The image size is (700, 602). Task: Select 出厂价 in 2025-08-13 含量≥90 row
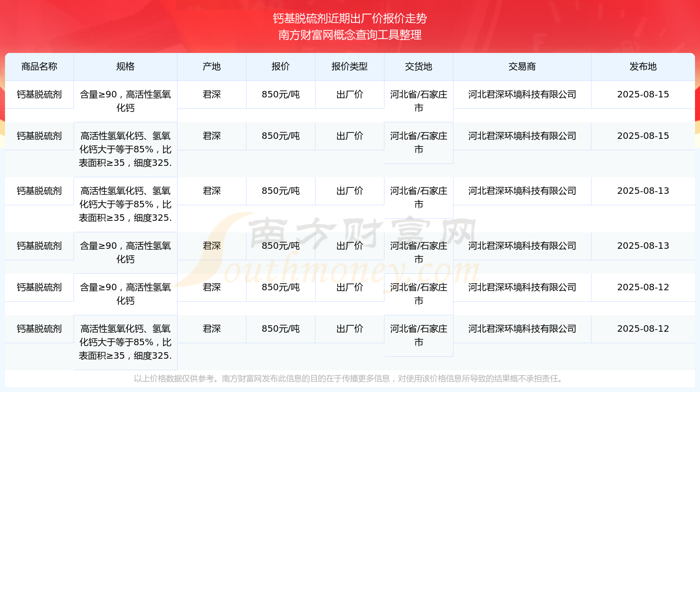(x=350, y=246)
